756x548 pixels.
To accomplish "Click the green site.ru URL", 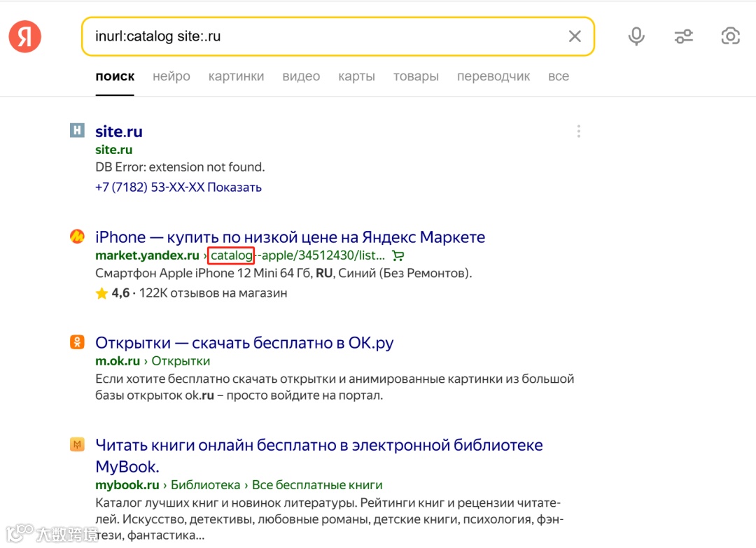I will tap(114, 150).
